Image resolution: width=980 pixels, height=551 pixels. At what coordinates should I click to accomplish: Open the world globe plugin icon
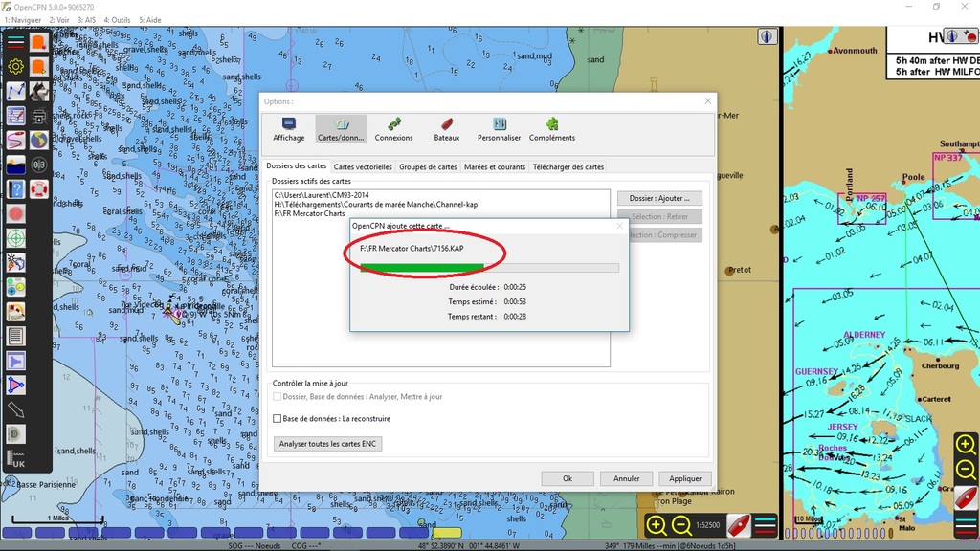point(38,140)
